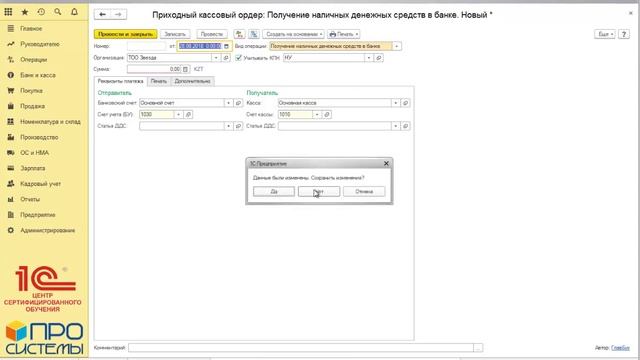Expand the Счет кассы dropdown arrow
This screenshot has height=360, width=640.
pyautogui.click(x=317, y=114)
